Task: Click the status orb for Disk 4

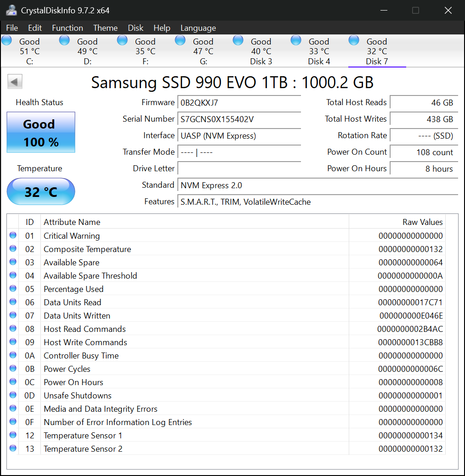Action: click(x=296, y=40)
